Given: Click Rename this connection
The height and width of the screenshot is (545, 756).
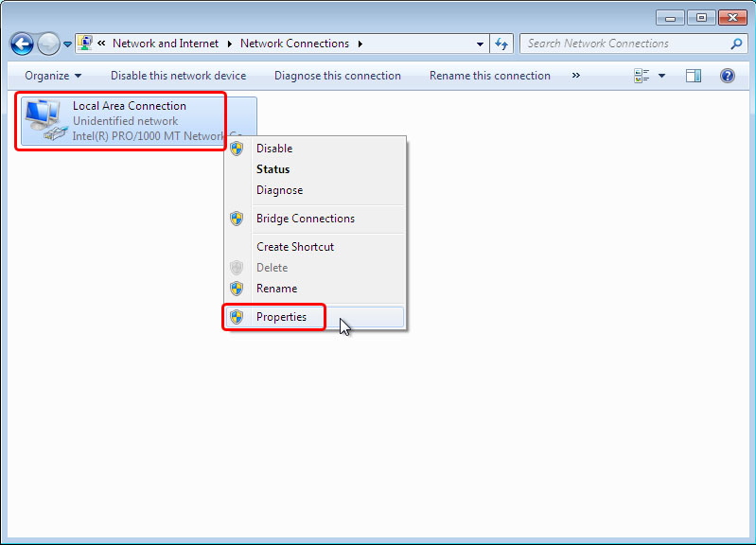Looking at the screenshot, I should pyautogui.click(x=490, y=76).
